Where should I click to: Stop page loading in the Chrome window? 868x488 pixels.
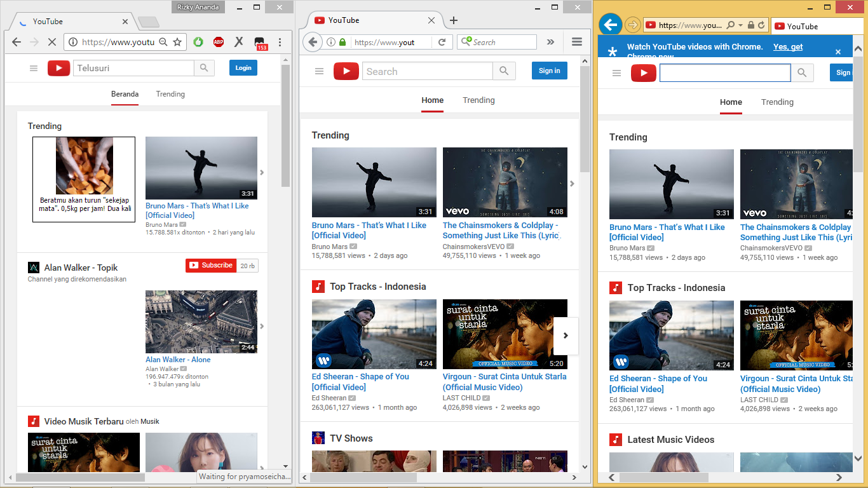(52, 42)
